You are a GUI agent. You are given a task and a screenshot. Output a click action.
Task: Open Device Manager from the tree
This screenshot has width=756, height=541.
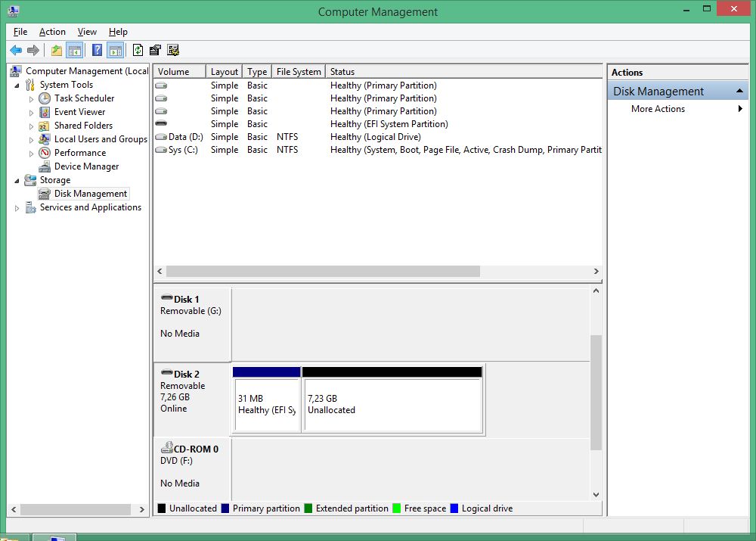click(86, 166)
